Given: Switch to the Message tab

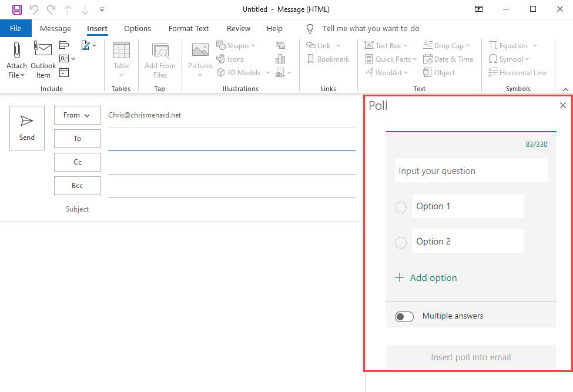Looking at the screenshot, I should click(x=55, y=29).
